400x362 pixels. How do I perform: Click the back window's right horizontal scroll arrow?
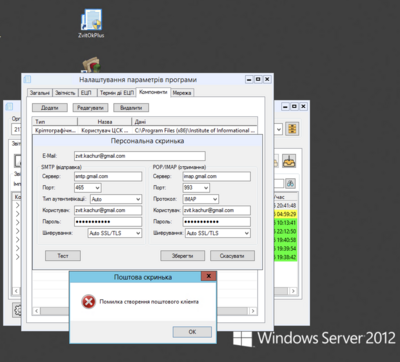click(x=293, y=291)
